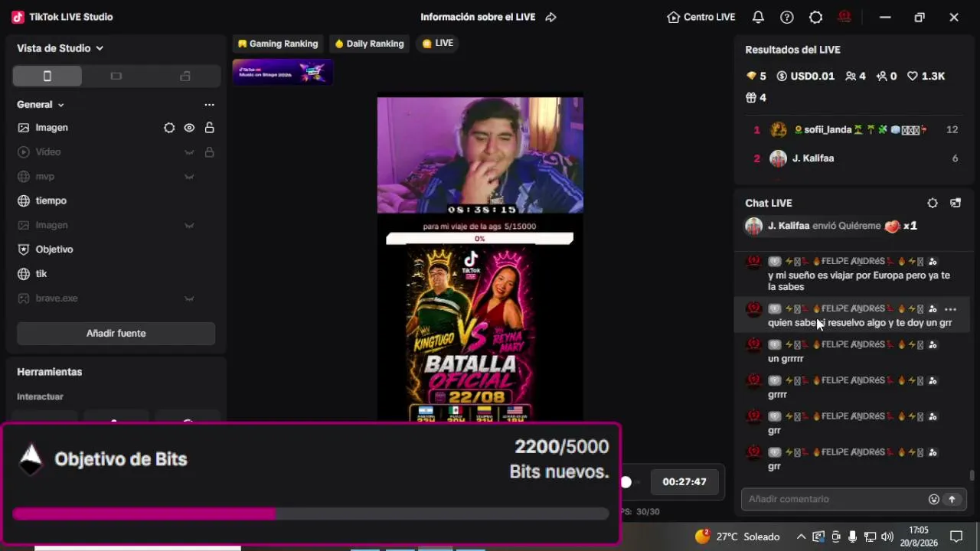
Task: Click the Chat LIVE scrollbar
Action: coord(972,475)
